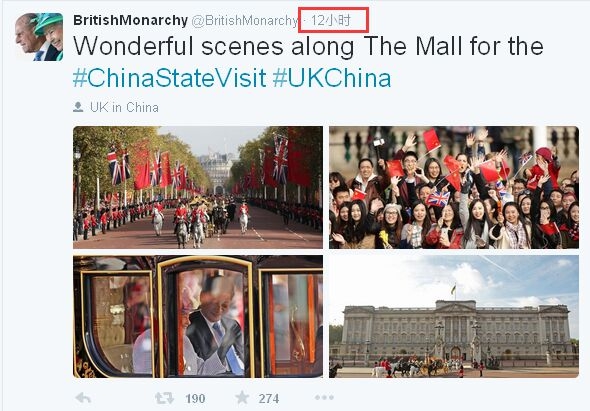Follow the #UKChina hashtag

click(x=331, y=78)
